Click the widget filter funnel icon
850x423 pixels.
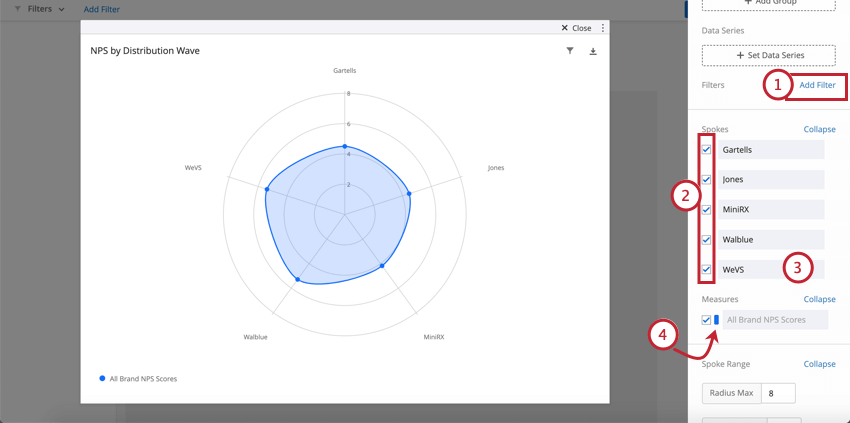pos(570,51)
